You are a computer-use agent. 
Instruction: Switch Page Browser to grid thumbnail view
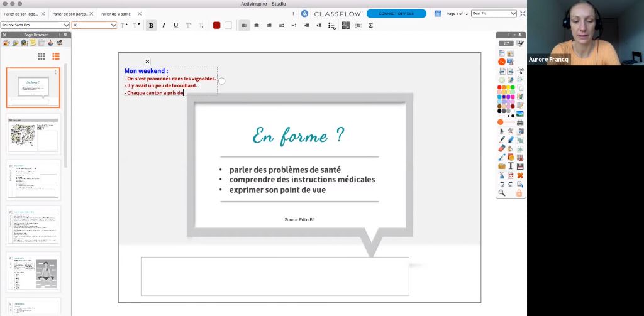[x=42, y=56]
